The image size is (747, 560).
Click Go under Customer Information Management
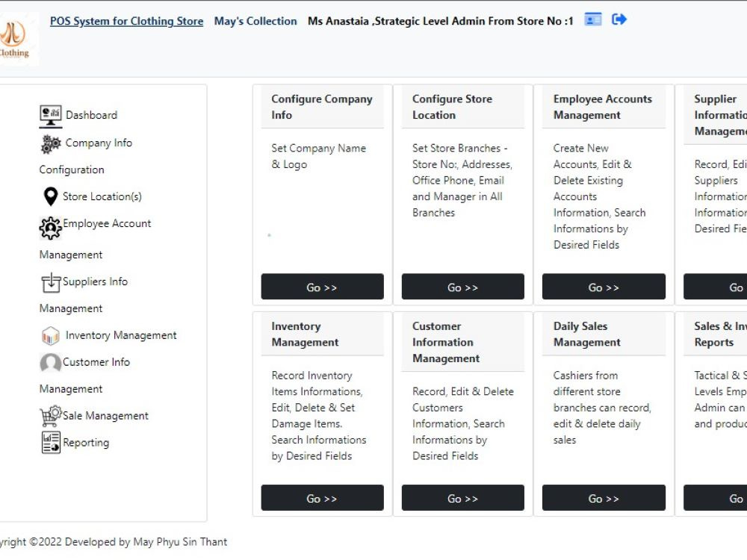[x=462, y=497]
